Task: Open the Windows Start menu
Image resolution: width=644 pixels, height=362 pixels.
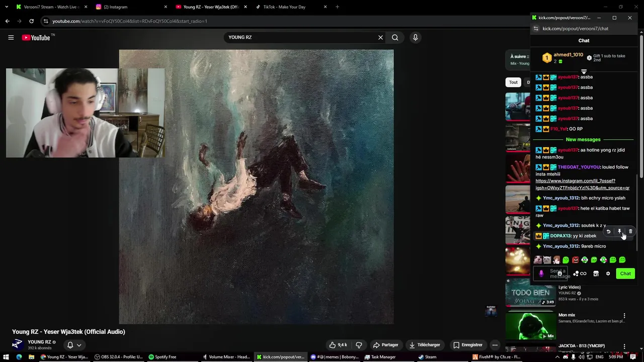Action: (7, 357)
